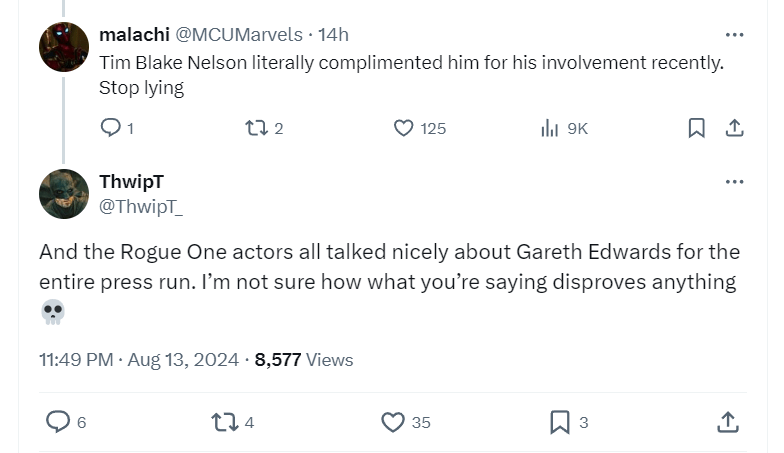Share ThwipT's tweet via upload icon
Image resolution: width=784 pixels, height=453 pixels.
[x=727, y=422]
